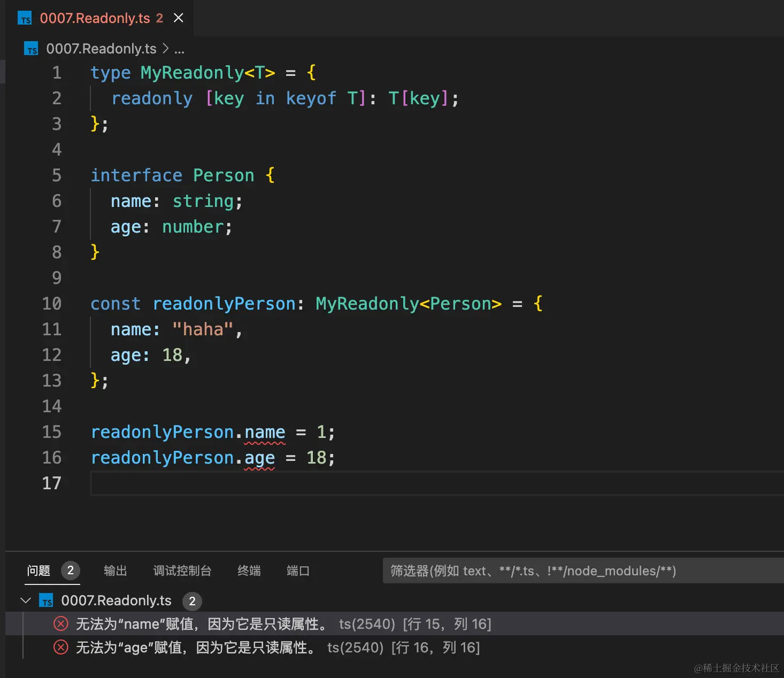Switch to the 问题 problems tab
The width and height of the screenshot is (784, 678).
coord(39,571)
